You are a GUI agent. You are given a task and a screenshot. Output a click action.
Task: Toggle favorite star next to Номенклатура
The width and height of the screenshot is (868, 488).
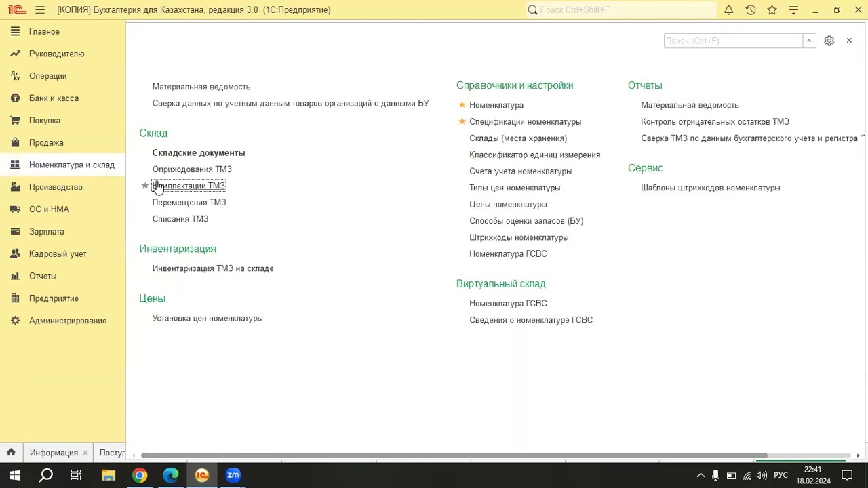pyautogui.click(x=462, y=105)
